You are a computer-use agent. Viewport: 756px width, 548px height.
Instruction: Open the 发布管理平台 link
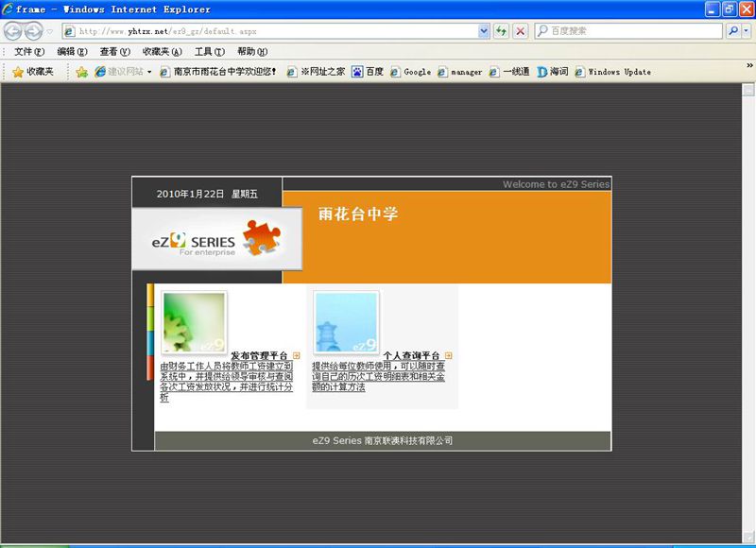click(259, 355)
